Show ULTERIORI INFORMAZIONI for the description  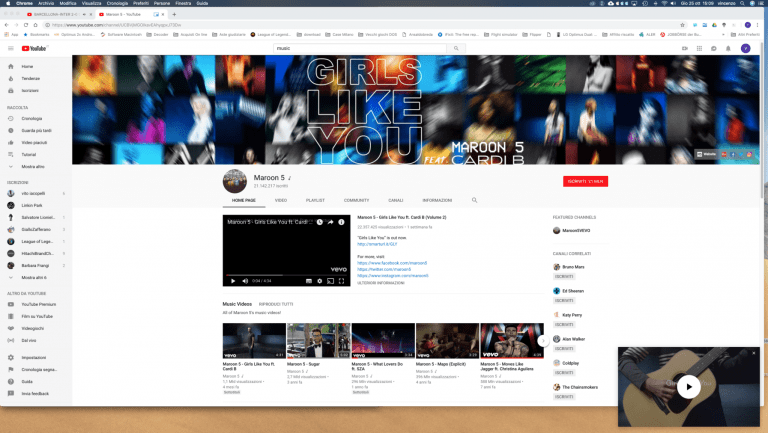381,283
